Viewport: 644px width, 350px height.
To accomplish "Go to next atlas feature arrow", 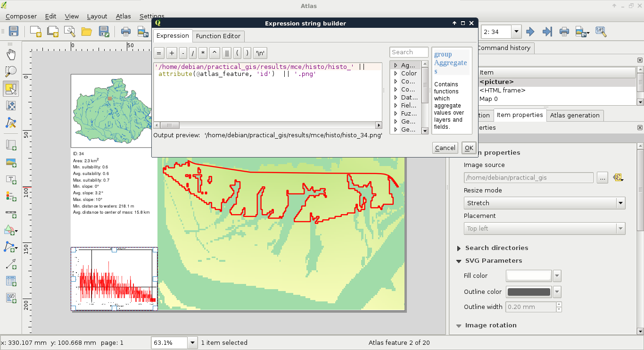I will click(530, 32).
